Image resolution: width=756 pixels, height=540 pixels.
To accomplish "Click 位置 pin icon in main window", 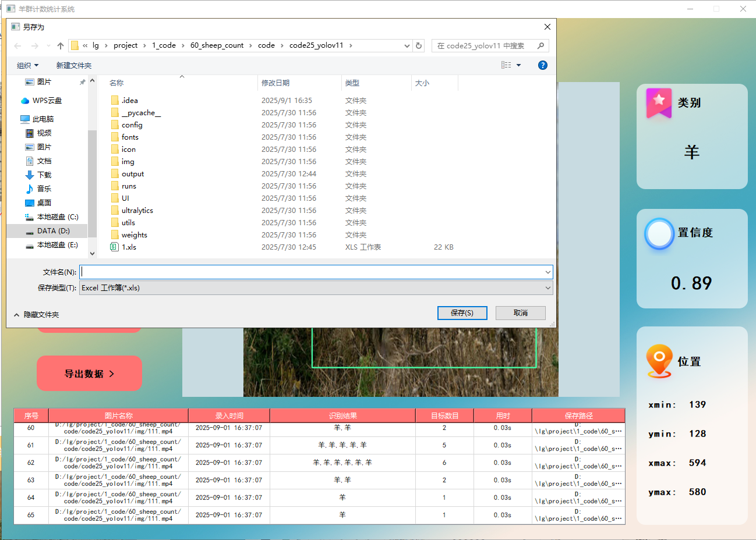I will pos(659,361).
